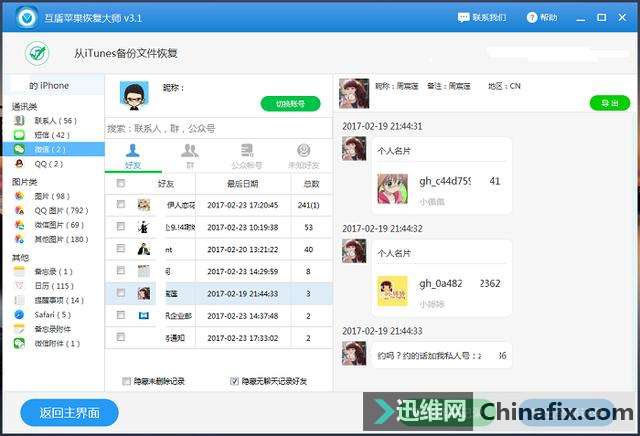640x436 pixels.
Task: Click the green 导出 export button
Action: click(x=609, y=103)
